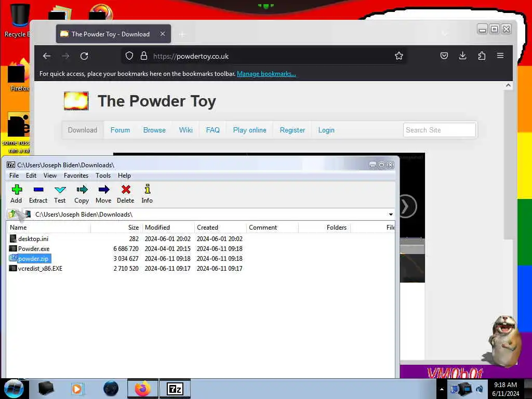Viewport: 532px width, 399px height.
Task: Click the Powder Toy logo image
Action: (76, 101)
